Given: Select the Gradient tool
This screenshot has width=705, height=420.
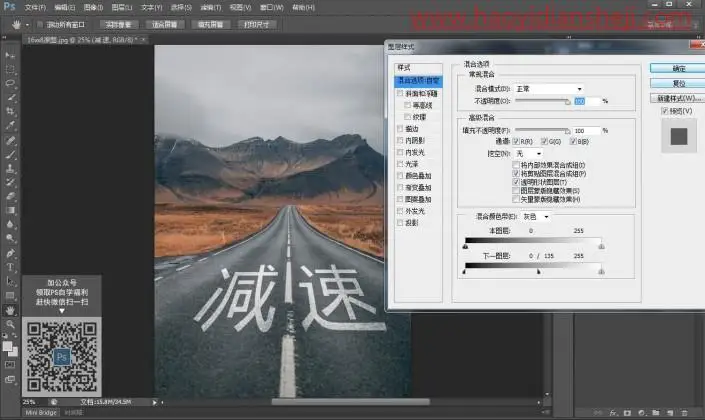Looking at the screenshot, I should point(10,210).
